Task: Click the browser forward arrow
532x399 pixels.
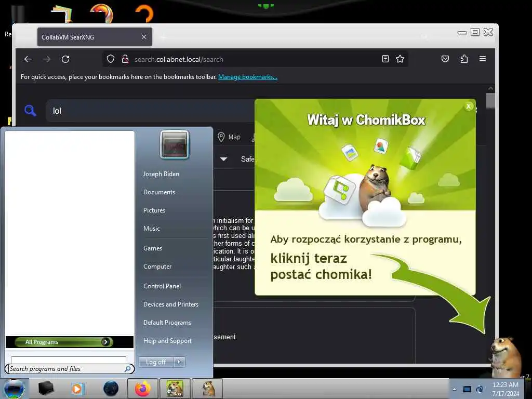Action: [46, 59]
